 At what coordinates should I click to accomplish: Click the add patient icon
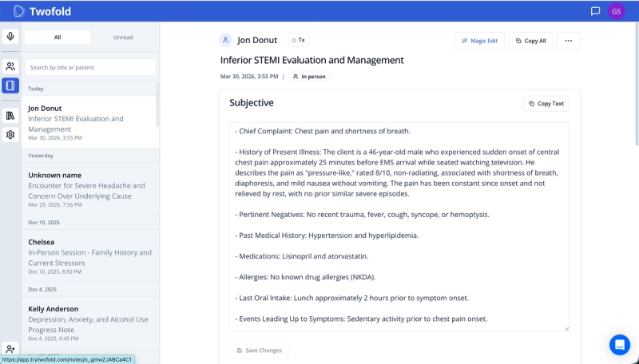point(10,349)
